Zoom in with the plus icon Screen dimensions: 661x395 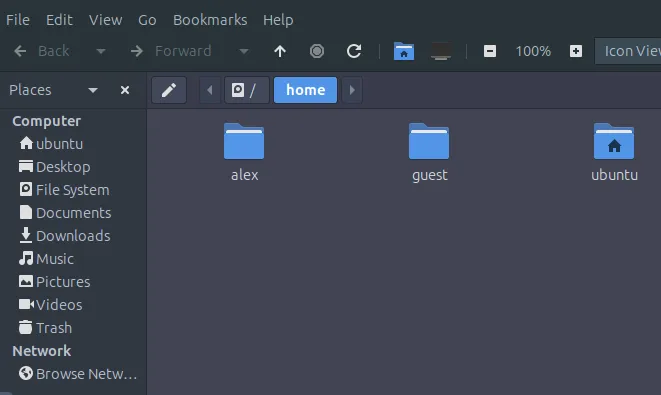[576, 51]
